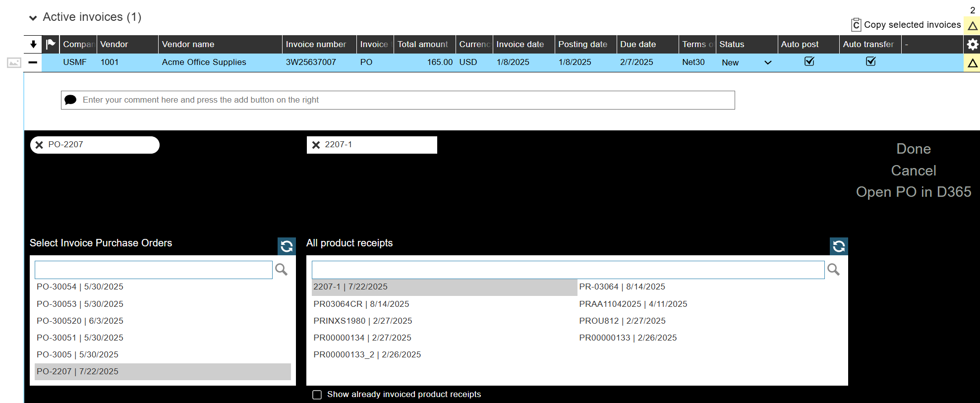Click the product receipts search magnifier
This screenshot has width=980, height=403.
click(834, 270)
